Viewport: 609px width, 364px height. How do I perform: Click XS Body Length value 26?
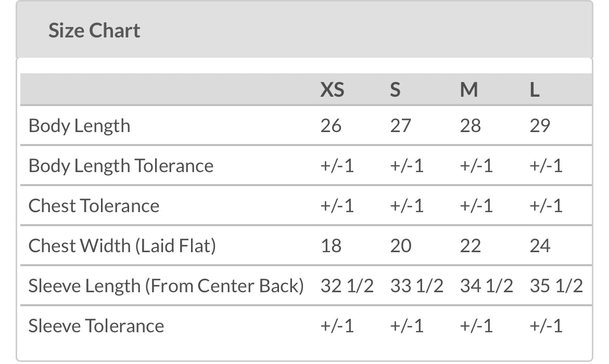click(x=331, y=126)
